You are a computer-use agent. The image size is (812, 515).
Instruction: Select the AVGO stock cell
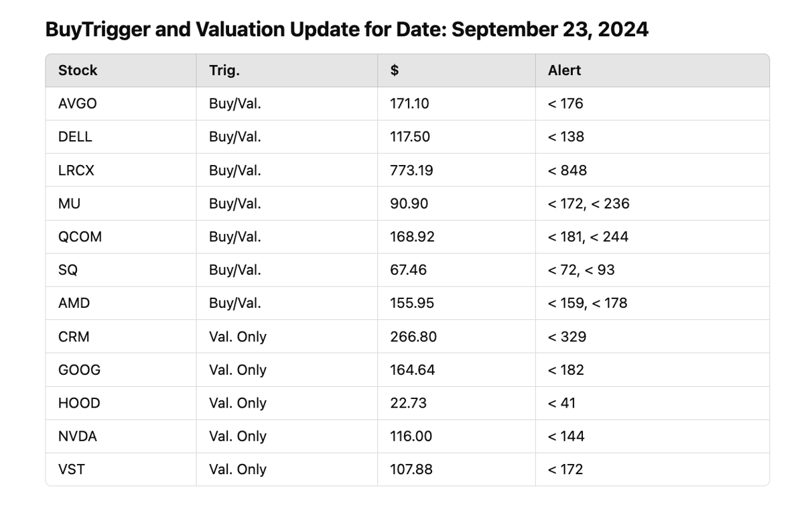pyautogui.click(x=78, y=104)
